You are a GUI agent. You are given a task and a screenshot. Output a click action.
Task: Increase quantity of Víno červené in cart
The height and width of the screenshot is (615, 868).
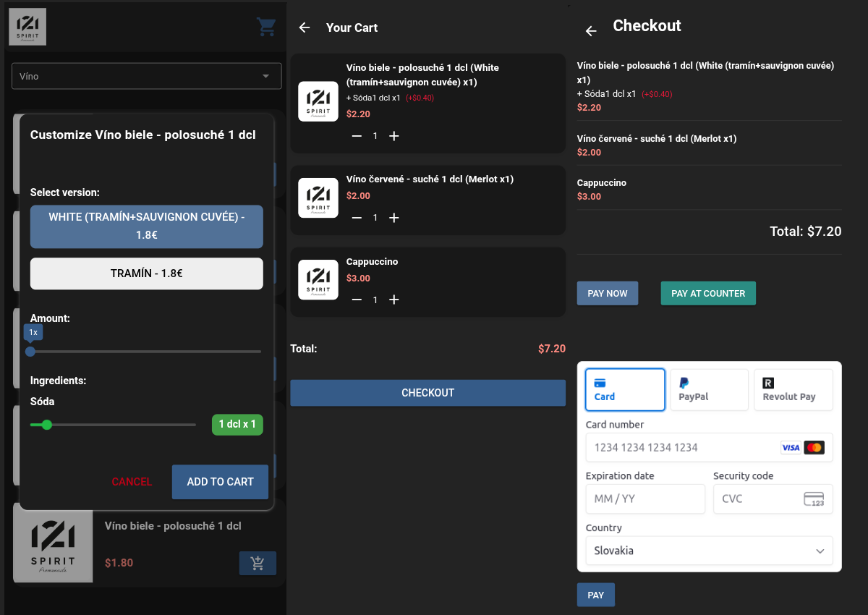pyautogui.click(x=394, y=218)
